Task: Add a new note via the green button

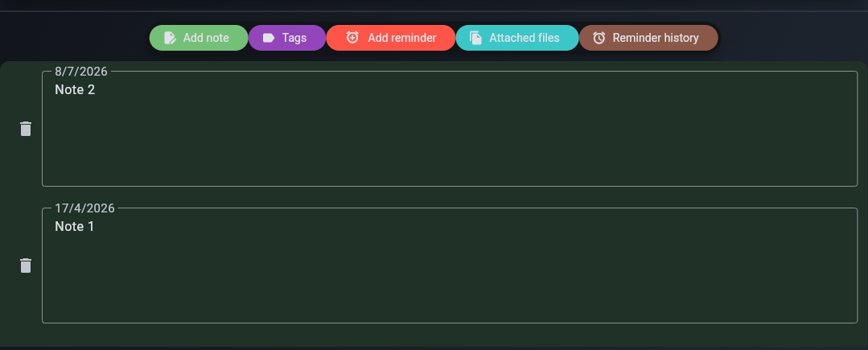Action: (199, 38)
